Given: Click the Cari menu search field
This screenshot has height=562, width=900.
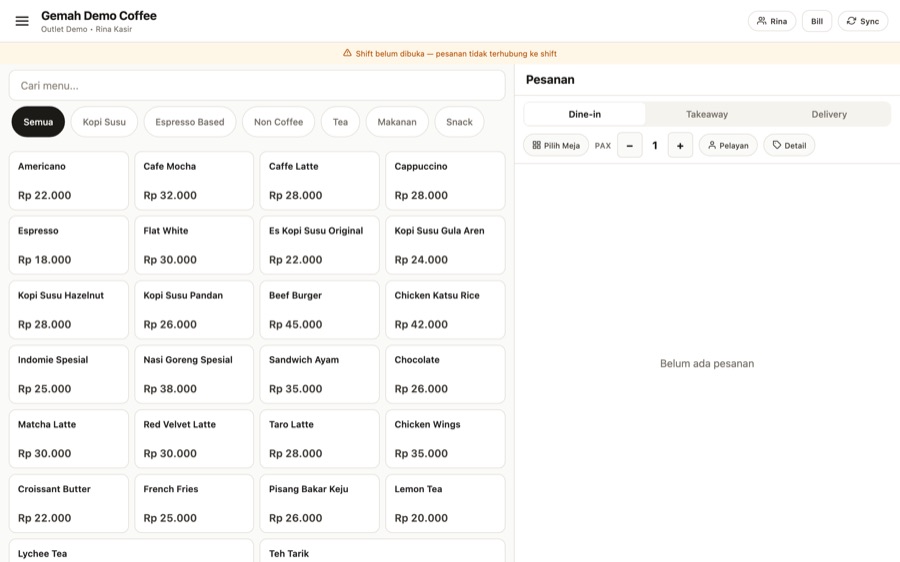Looking at the screenshot, I should (x=257, y=86).
